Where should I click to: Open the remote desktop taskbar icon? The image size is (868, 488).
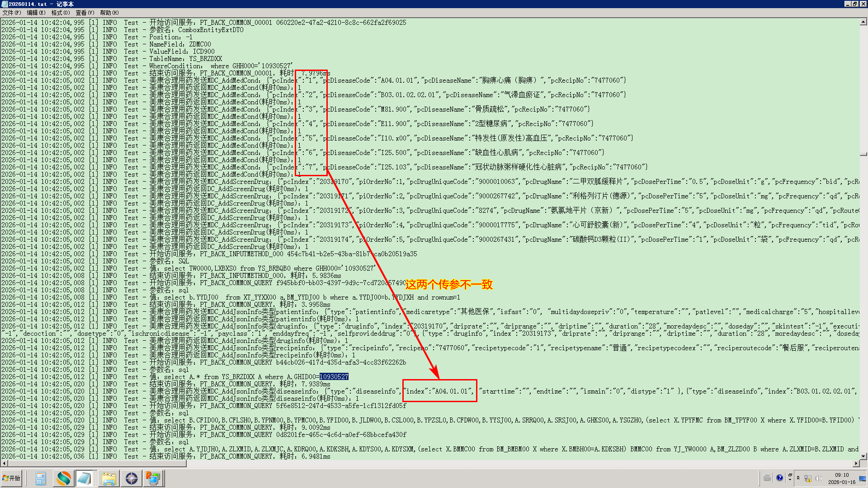[153, 478]
